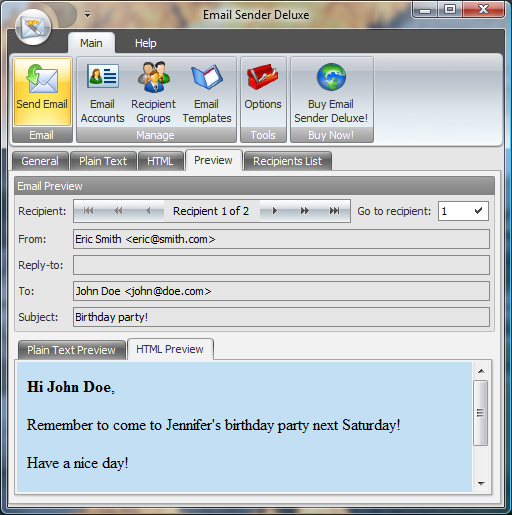Go to the next recipient arrow
The height and width of the screenshot is (515, 512).
[x=275, y=211]
